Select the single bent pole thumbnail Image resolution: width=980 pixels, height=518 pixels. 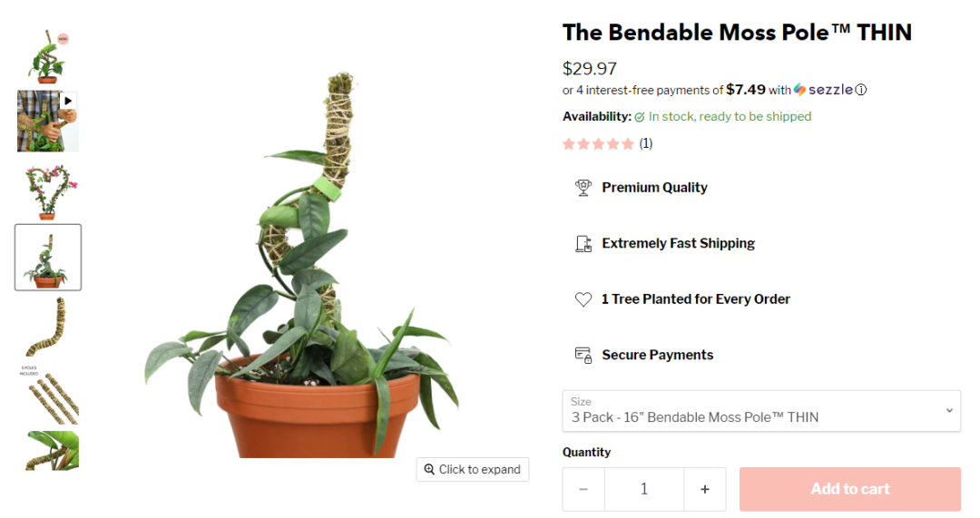(48, 327)
